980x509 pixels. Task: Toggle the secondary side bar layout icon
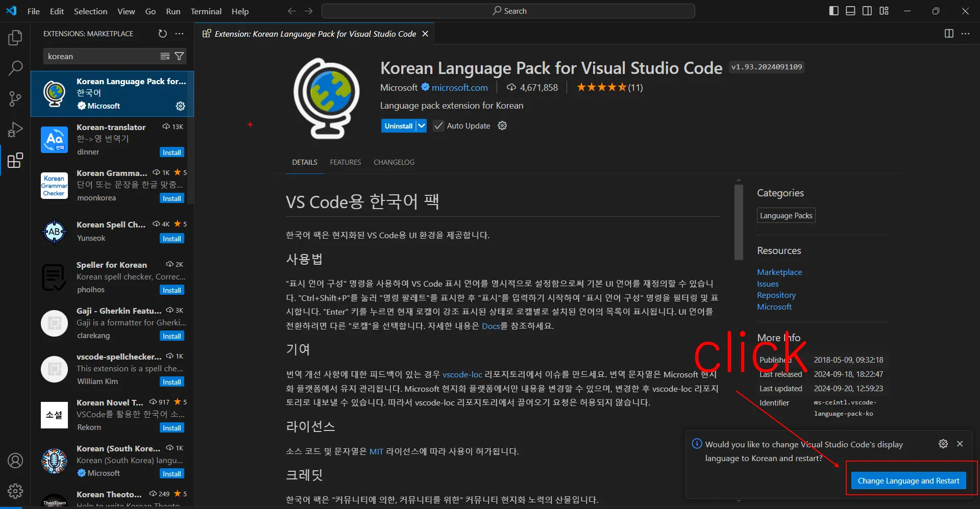point(867,11)
